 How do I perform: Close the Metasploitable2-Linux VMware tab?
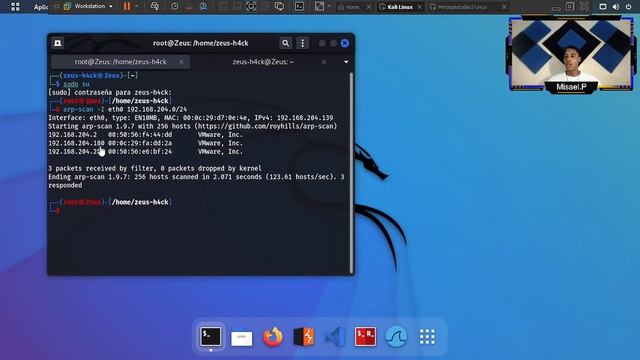[x=504, y=7]
